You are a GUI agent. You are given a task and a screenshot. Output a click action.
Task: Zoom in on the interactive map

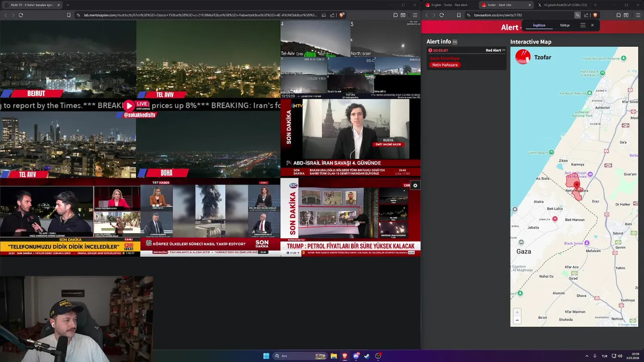[517, 312]
